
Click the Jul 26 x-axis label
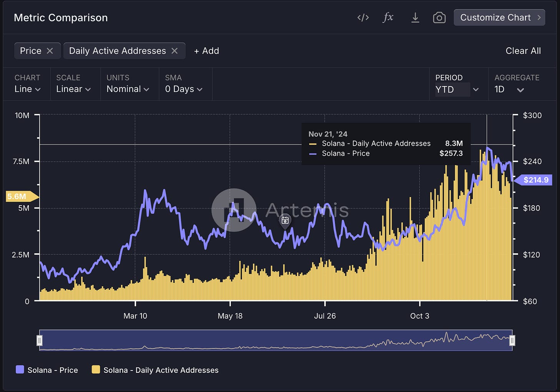click(x=325, y=316)
